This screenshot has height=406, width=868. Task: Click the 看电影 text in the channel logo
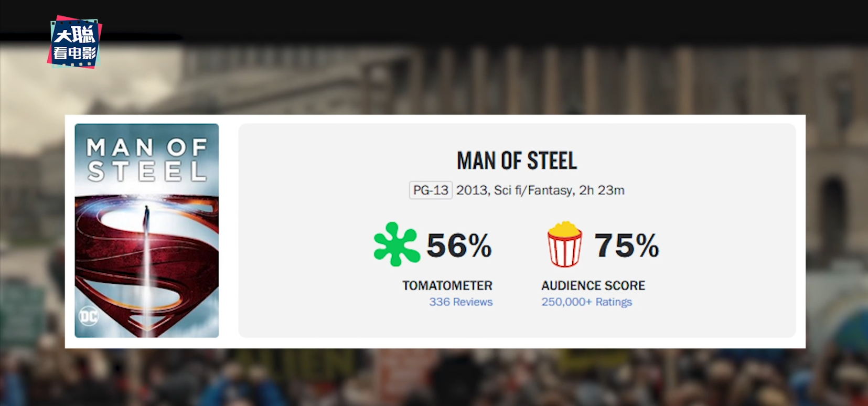74,54
